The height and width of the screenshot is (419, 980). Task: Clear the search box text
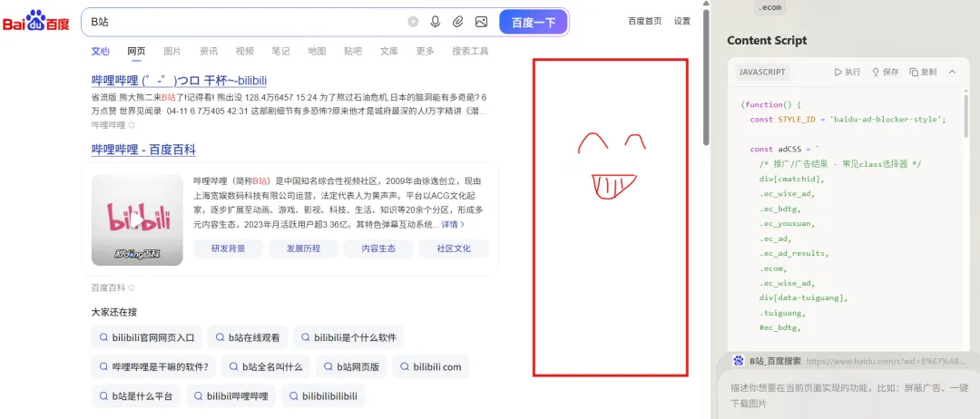coord(413,22)
